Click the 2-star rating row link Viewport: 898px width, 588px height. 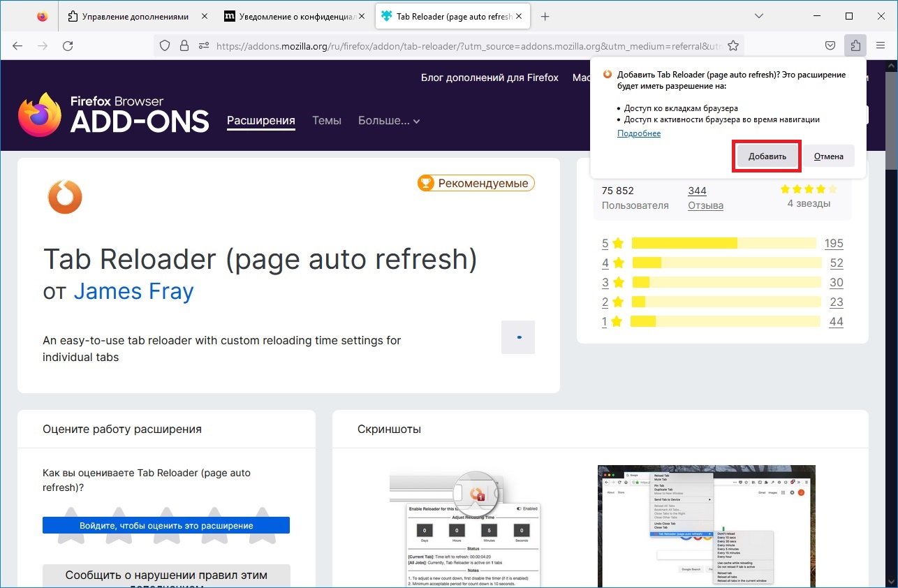(x=612, y=302)
